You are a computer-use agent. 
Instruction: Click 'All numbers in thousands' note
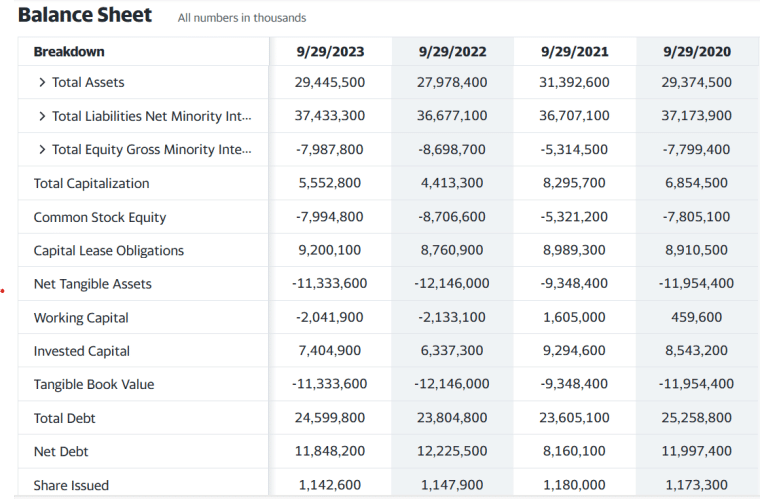[x=242, y=18]
